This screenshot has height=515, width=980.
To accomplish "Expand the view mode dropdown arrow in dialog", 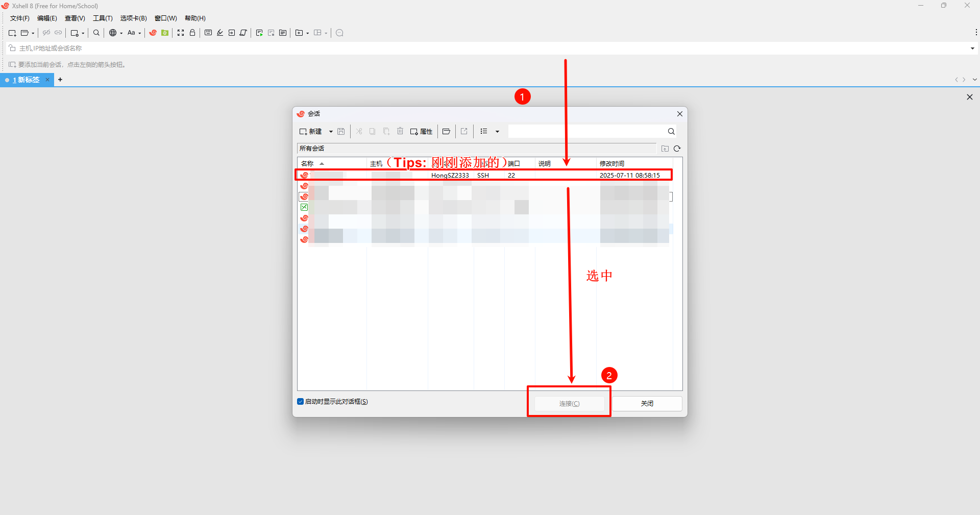I will [x=497, y=132].
